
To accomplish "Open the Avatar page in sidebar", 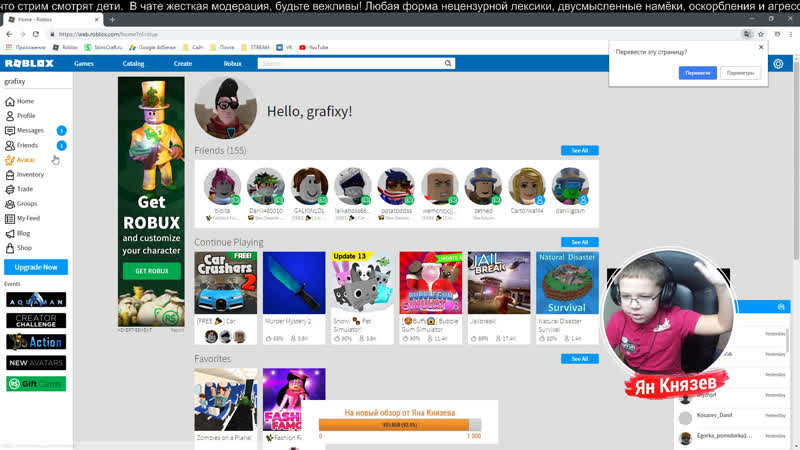I will coord(20,160).
